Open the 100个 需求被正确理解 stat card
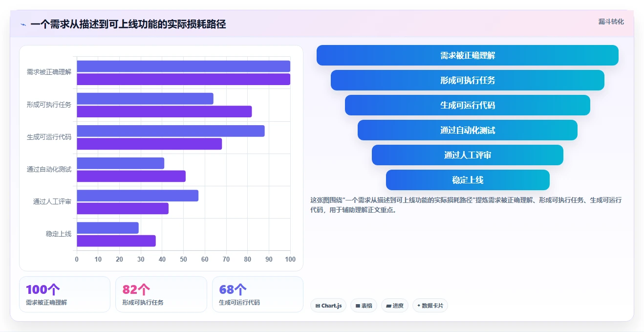The image size is (644, 332). 64,294
